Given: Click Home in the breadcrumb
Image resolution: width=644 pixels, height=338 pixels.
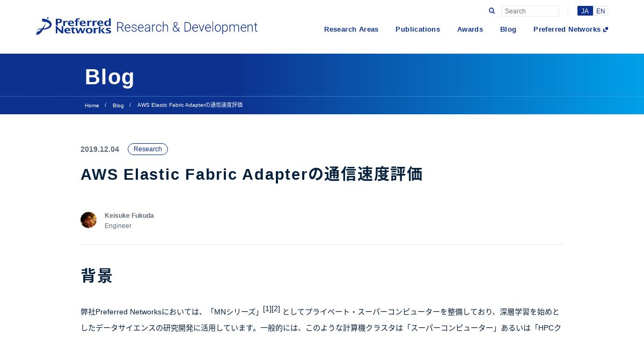Looking at the screenshot, I should [92, 105].
